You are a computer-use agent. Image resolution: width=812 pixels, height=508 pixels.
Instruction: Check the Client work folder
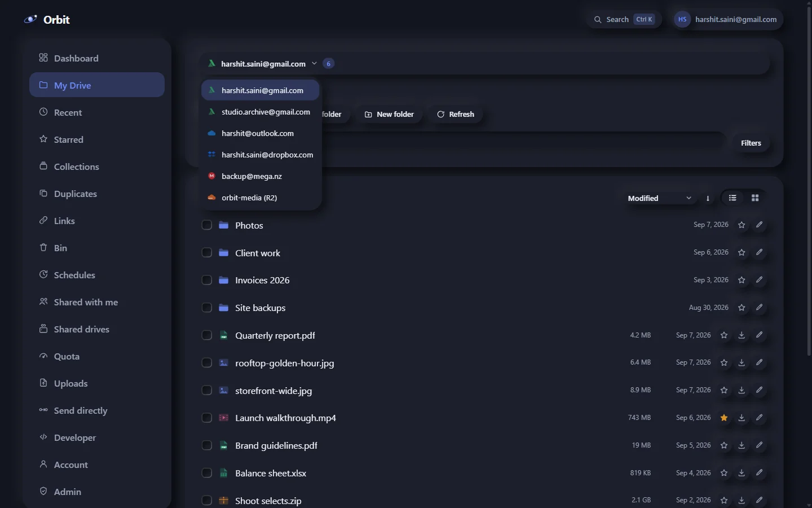coord(207,253)
